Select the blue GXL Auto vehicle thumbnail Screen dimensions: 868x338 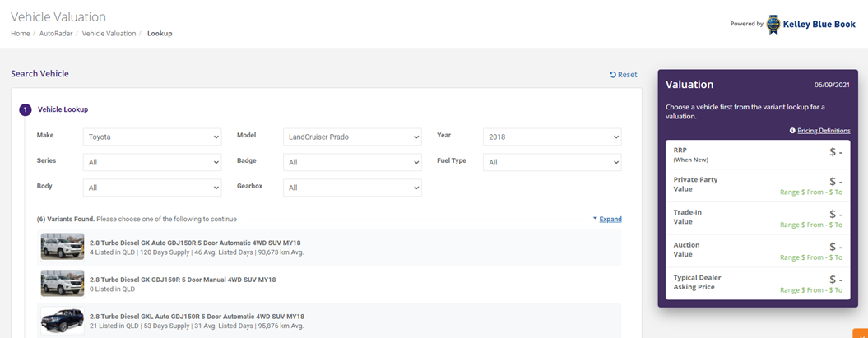(63, 321)
